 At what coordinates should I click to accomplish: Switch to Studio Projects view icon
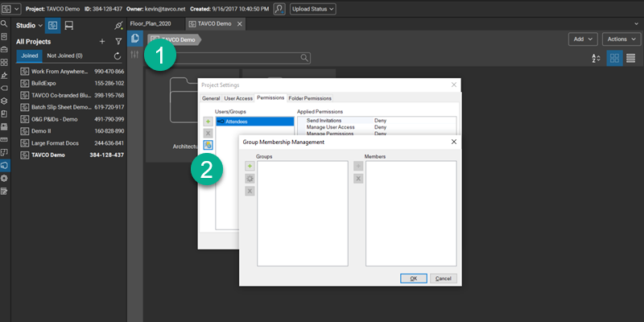(52, 26)
